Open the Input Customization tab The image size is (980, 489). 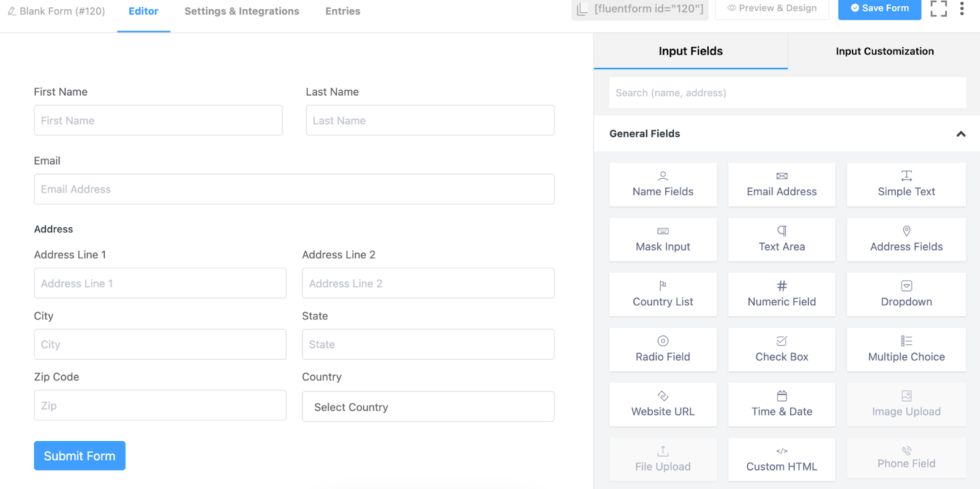point(884,51)
